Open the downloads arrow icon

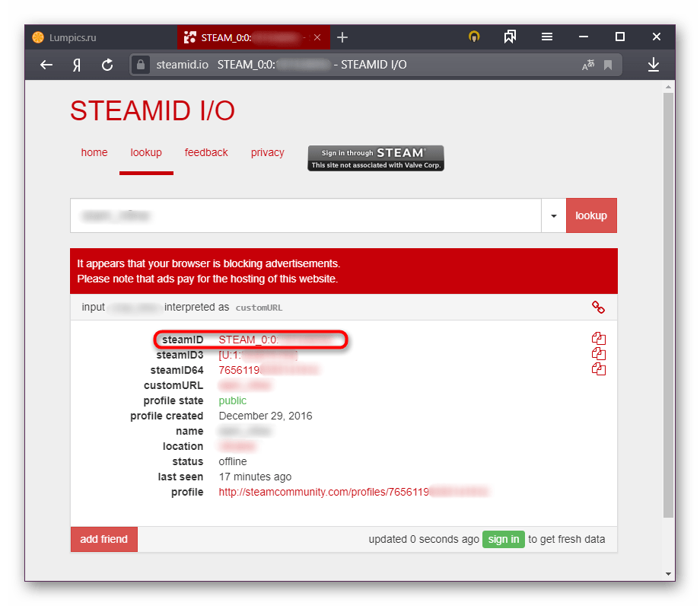click(654, 65)
